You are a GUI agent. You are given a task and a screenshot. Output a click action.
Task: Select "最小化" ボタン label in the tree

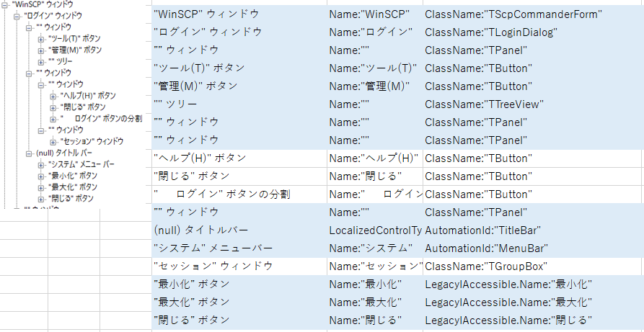click(x=73, y=176)
